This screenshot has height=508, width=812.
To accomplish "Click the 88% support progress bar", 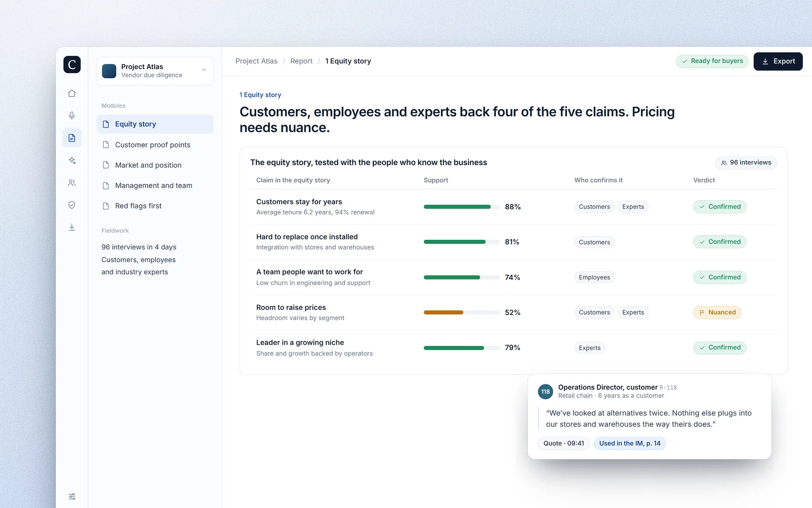I will 462,207.
